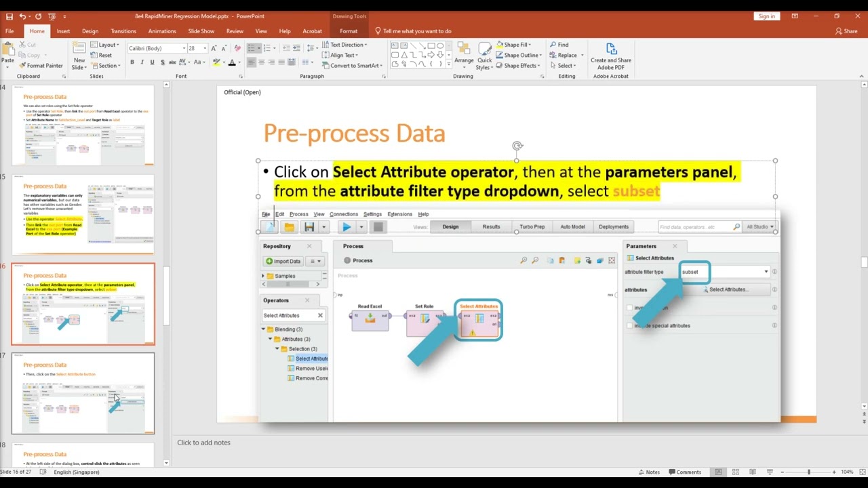
Task: Reset the slide layout with Reset
Action: tap(101, 56)
